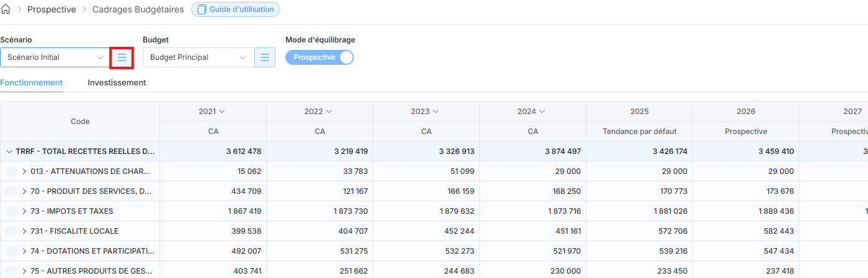Image resolution: width=868 pixels, height=278 pixels.
Task: Expand the 74 - Dotations et Participations row
Action: pos(24,251)
